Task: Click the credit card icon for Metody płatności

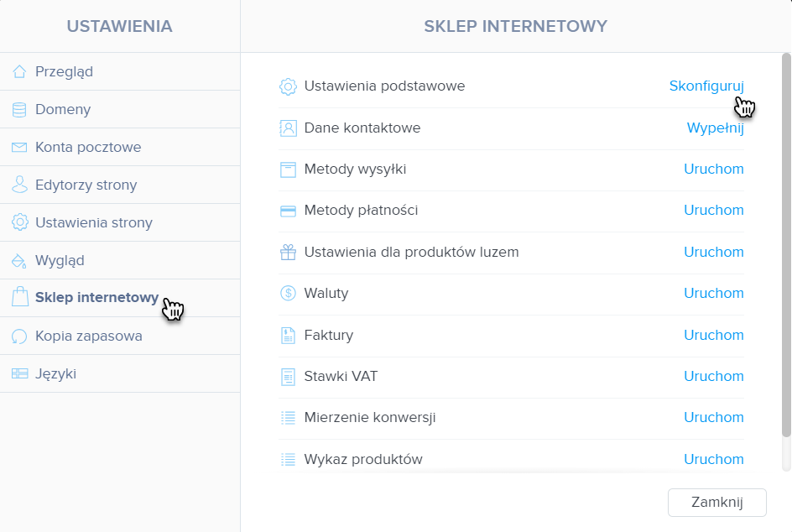Action: 288,211
